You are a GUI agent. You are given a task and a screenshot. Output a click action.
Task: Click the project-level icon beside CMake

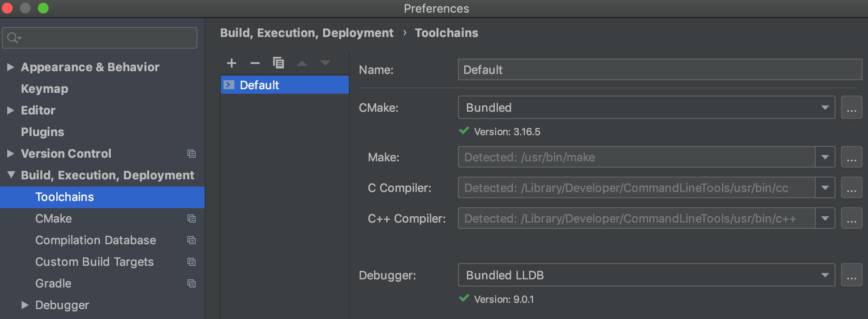pyautogui.click(x=192, y=219)
